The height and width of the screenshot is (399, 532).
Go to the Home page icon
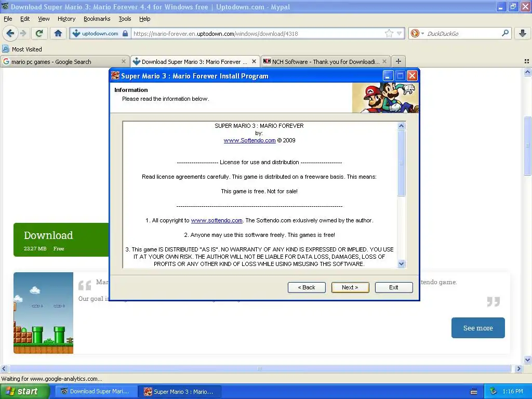click(58, 33)
